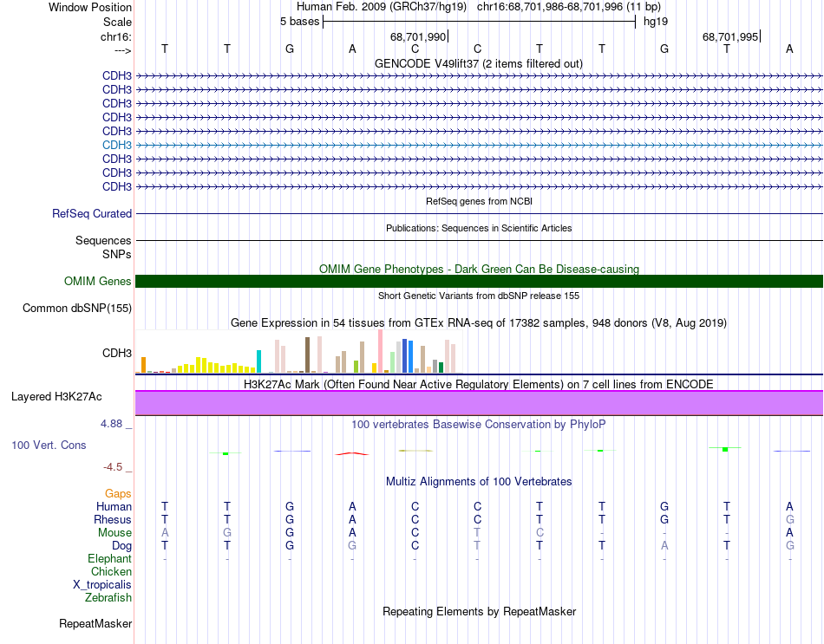Open the GENCODE V49lift37 track title
The height and width of the screenshot is (644, 824).
[478, 63]
